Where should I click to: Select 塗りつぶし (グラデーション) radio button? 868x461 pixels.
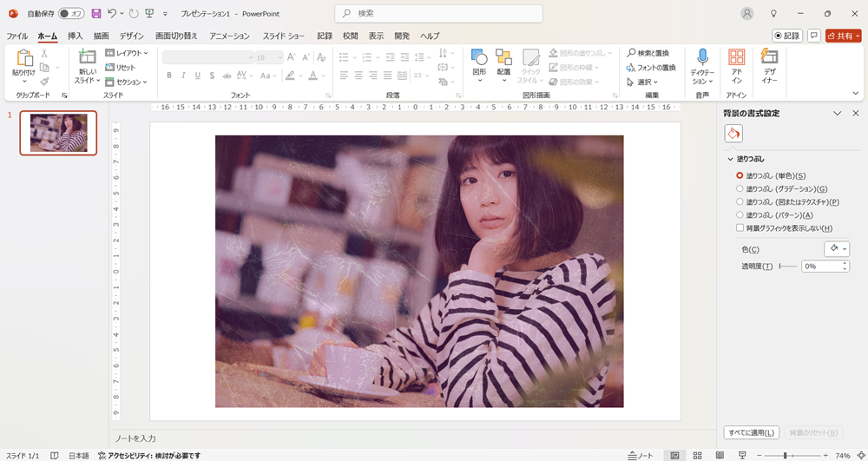[x=740, y=188]
